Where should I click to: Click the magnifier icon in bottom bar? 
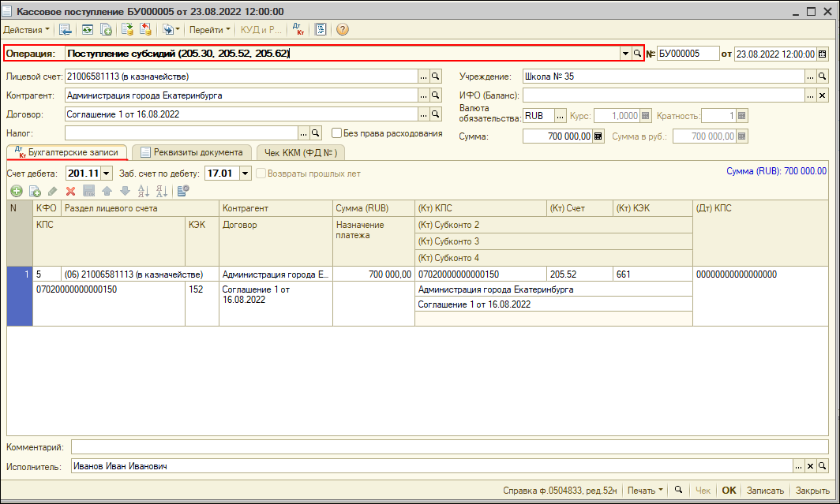678,490
